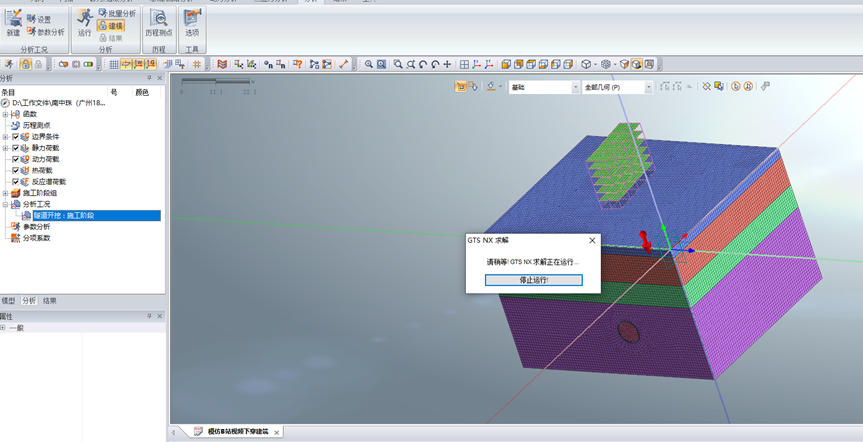Open 批量分析 in the ribbon

117,13
